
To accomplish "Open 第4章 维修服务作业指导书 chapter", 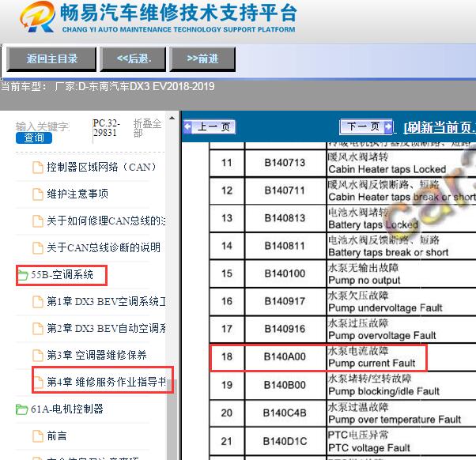I will (106, 382).
